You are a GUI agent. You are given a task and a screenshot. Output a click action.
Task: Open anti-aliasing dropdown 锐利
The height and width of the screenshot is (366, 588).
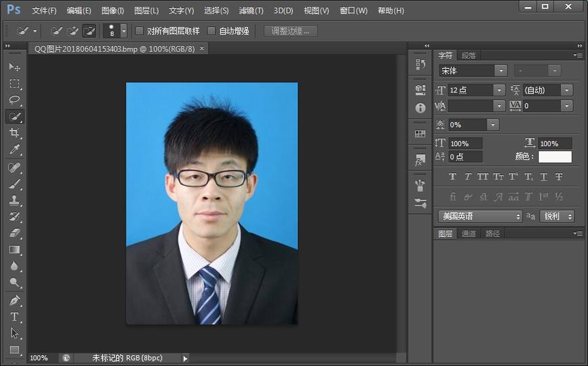click(557, 216)
